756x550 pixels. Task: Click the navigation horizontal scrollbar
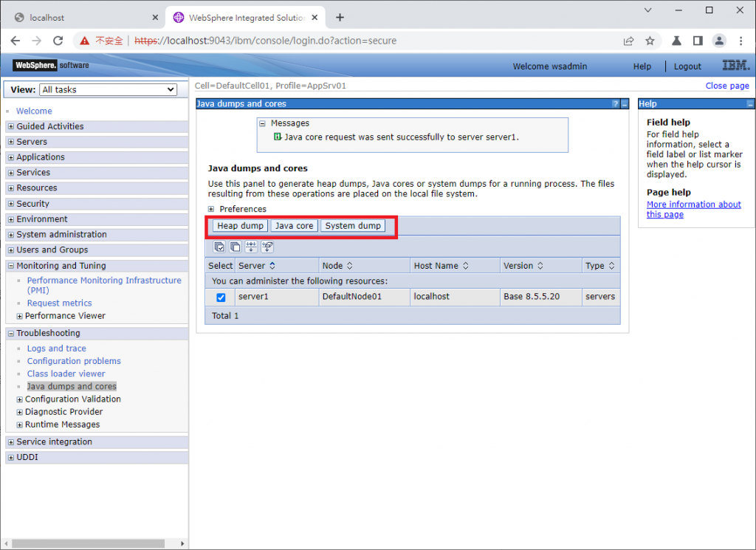pyautogui.click(x=89, y=543)
